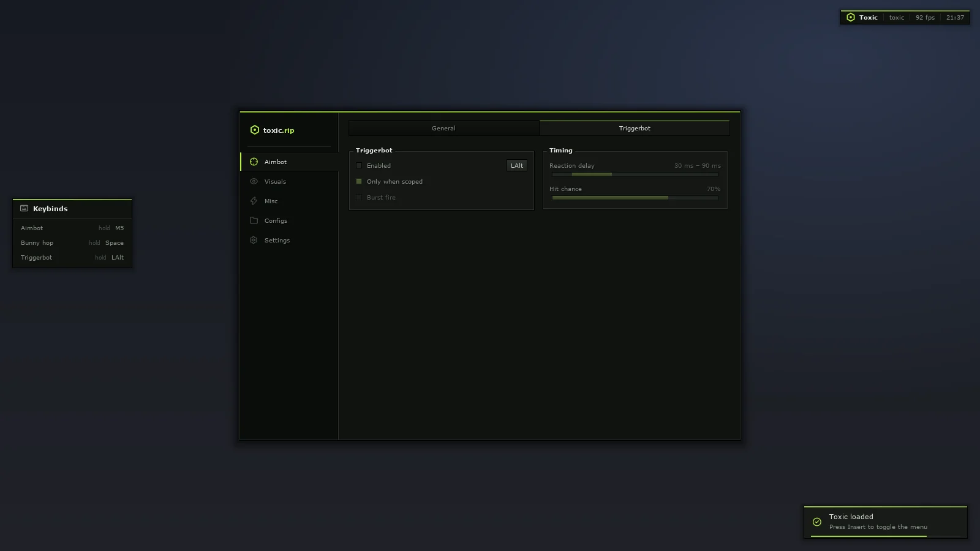Click the Keybinds panel title
980x551 pixels.
50,209
